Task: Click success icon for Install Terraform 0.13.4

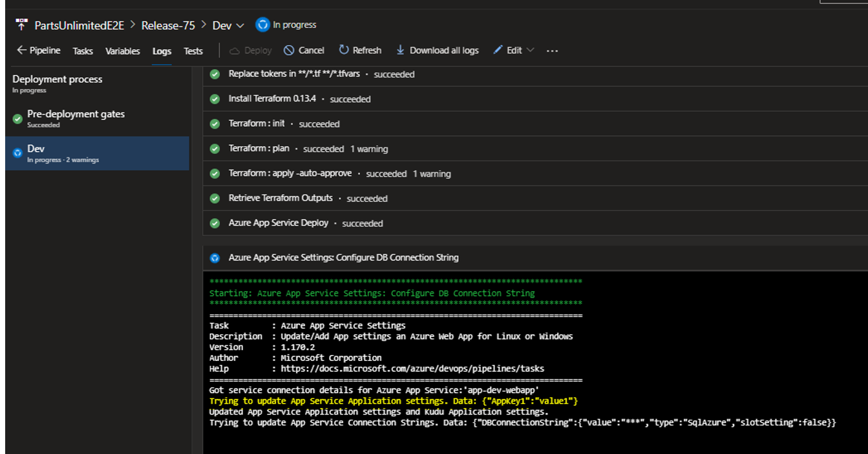Action: click(215, 99)
